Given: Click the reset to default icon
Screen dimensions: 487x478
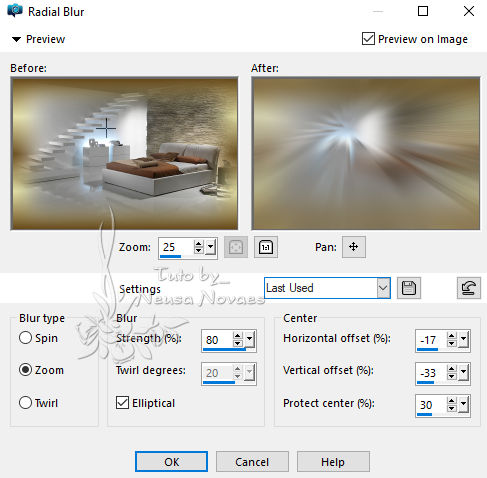Looking at the screenshot, I should tap(468, 288).
